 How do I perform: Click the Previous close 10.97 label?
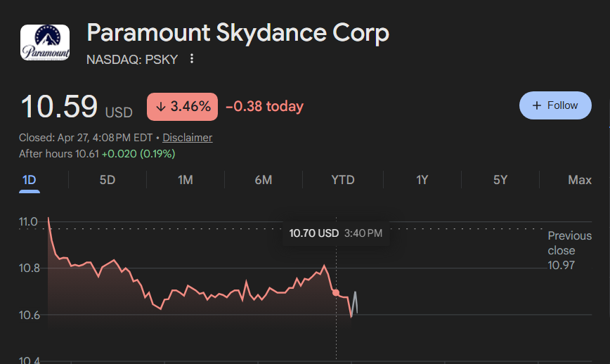[569, 250]
